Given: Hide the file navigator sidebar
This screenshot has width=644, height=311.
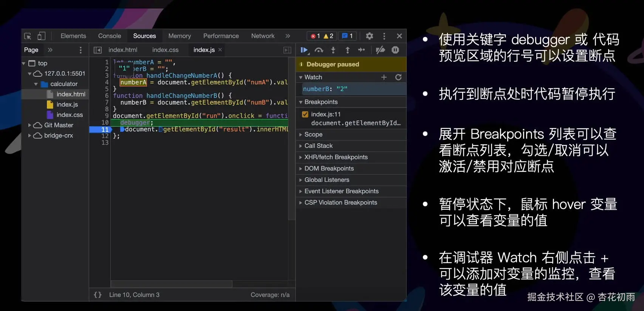Looking at the screenshot, I should [98, 50].
